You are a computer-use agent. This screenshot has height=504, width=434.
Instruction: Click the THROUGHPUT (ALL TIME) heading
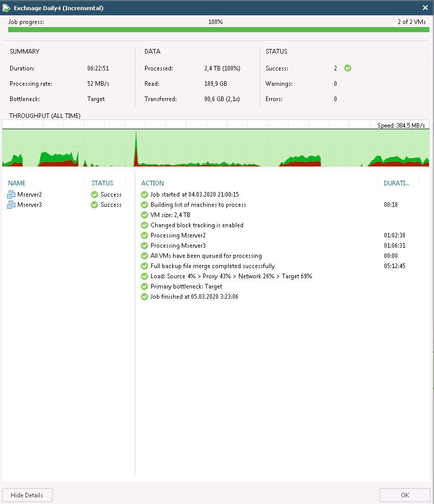pyautogui.click(x=45, y=116)
